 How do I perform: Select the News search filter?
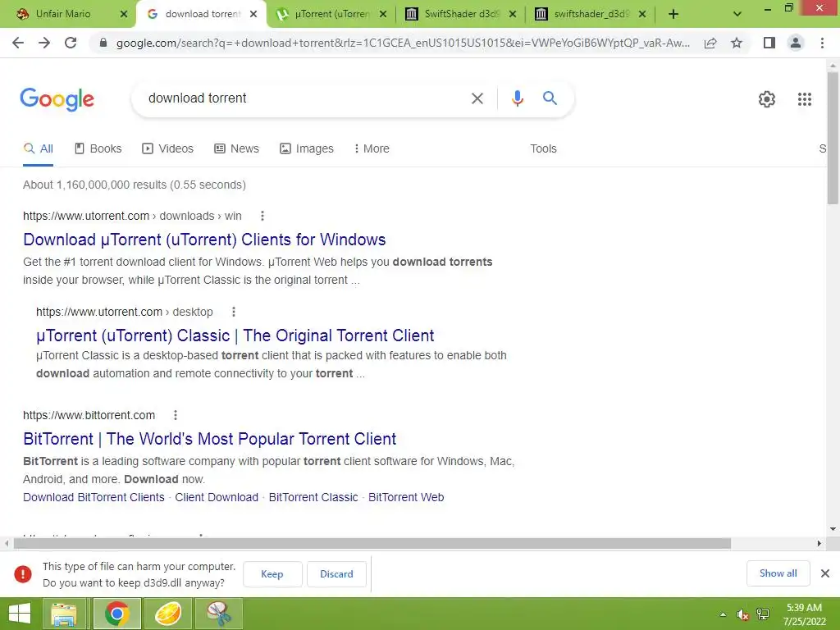236,149
